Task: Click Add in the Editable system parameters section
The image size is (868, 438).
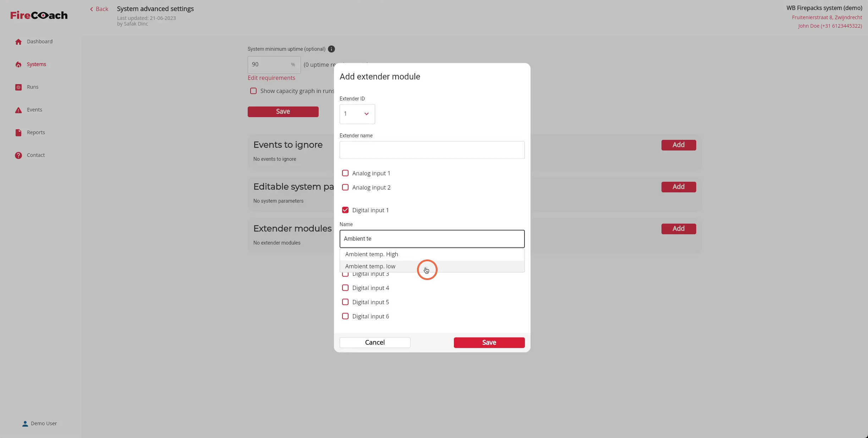Action: (679, 187)
